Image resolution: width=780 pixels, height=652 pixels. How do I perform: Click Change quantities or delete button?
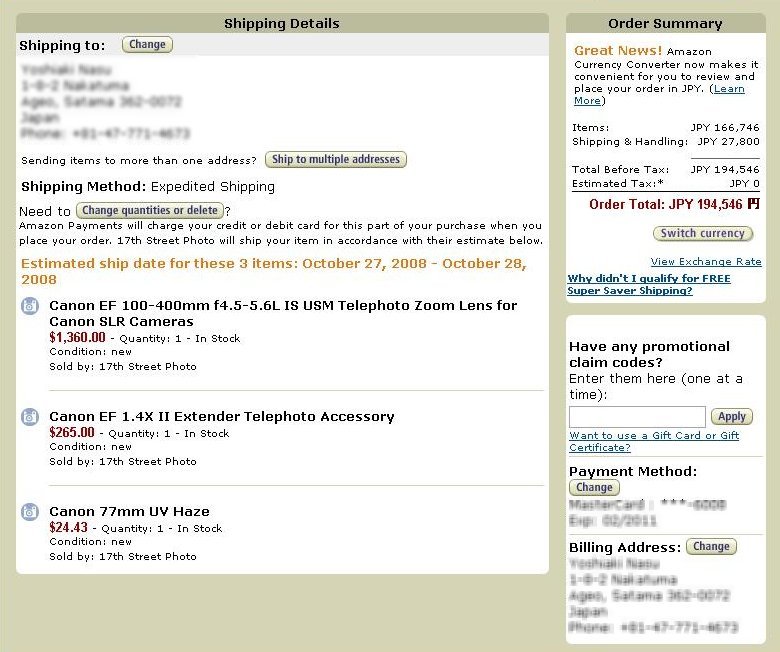coord(150,210)
